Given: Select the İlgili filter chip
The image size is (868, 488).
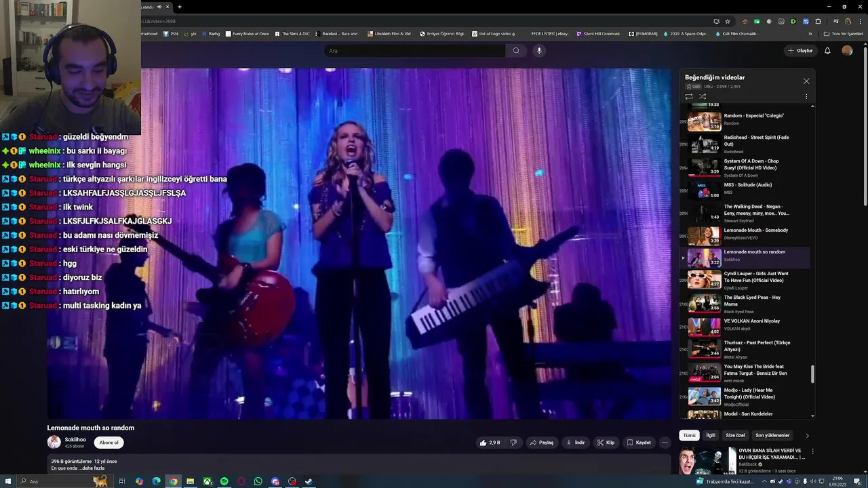Looking at the screenshot, I should point(711,435).
